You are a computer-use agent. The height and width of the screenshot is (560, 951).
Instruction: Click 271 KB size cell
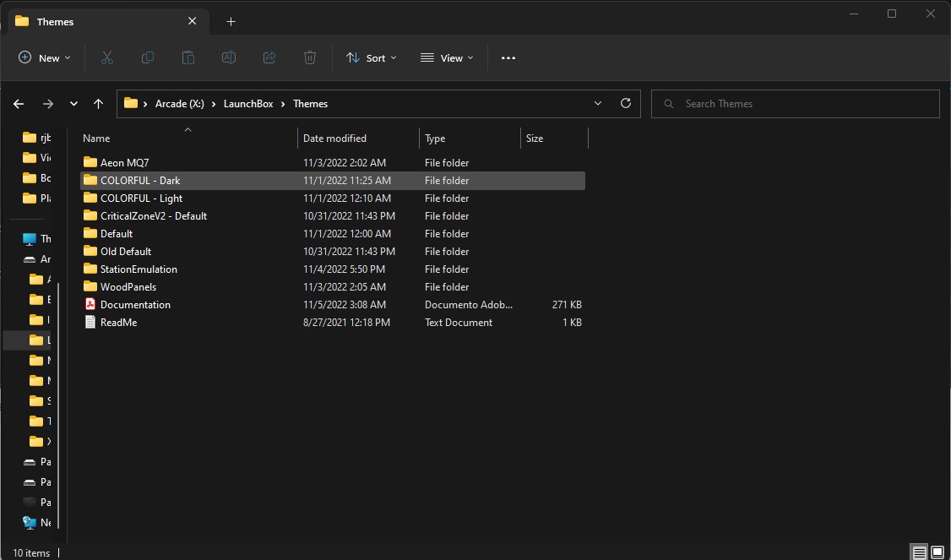pyautogui.click(x=567, y=305)
